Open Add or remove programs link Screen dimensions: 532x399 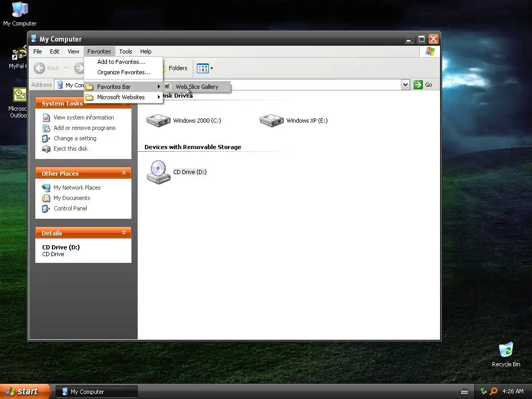[85, 128]
